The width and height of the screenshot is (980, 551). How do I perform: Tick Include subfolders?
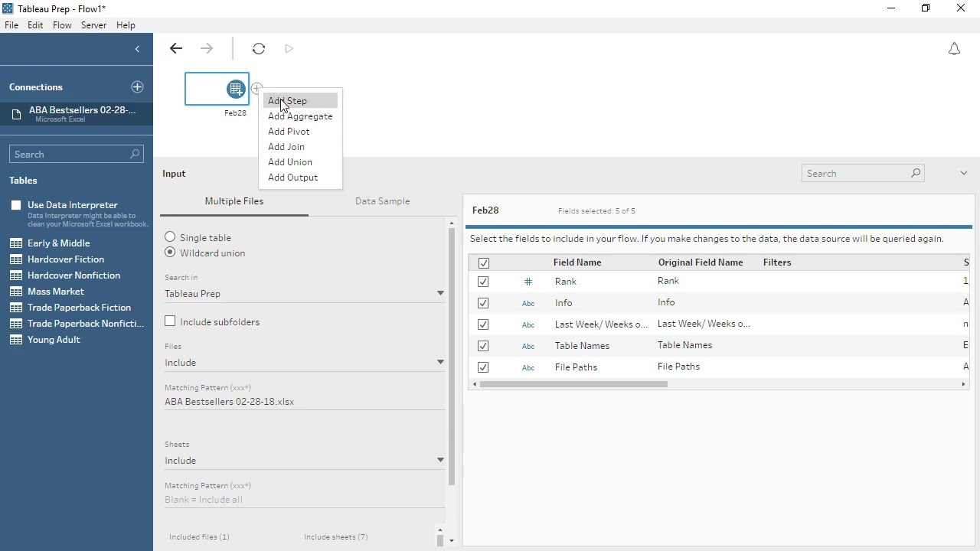point(170,321)
